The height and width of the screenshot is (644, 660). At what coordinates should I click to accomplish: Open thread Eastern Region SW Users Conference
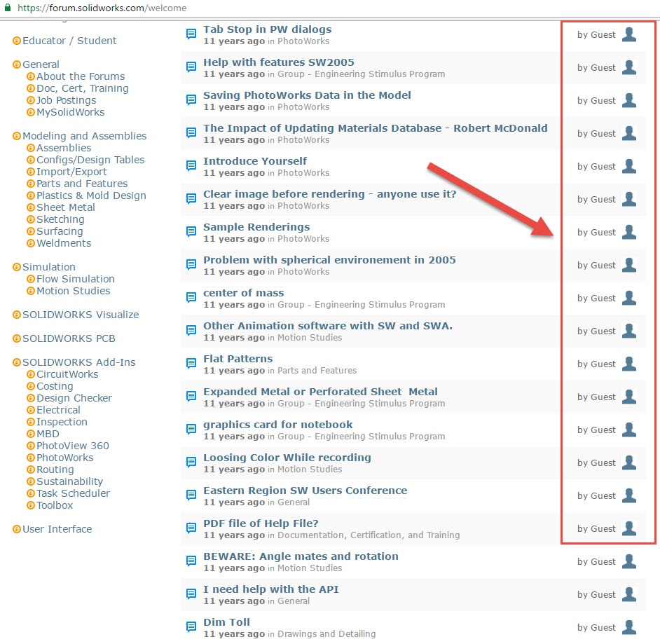click(305, 491)
